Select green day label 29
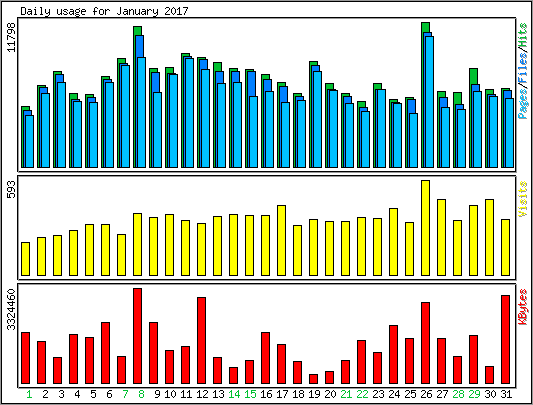The height and width of the screenshot is (405, 533). 474,394
